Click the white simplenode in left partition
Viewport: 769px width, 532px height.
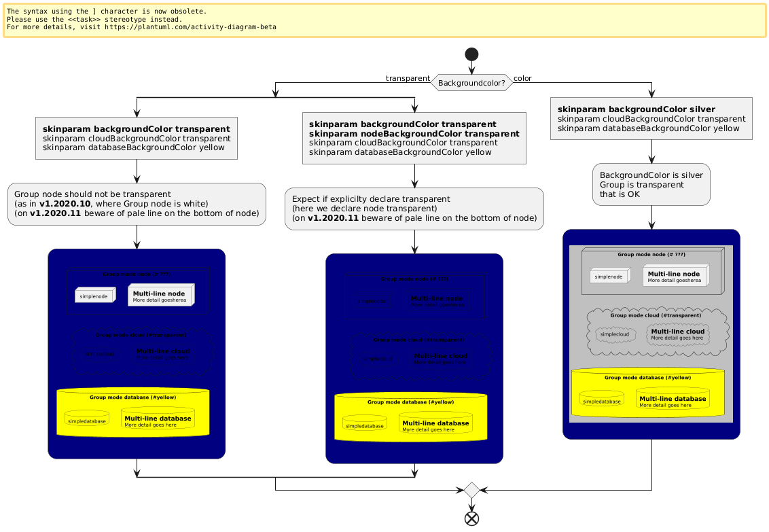(94, 296)
